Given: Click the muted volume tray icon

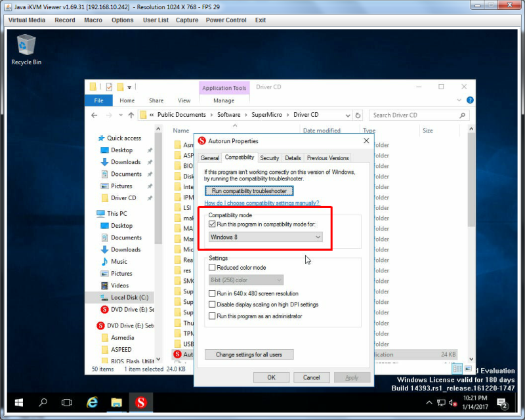Looking at the screenshot, I should (453, 403).
